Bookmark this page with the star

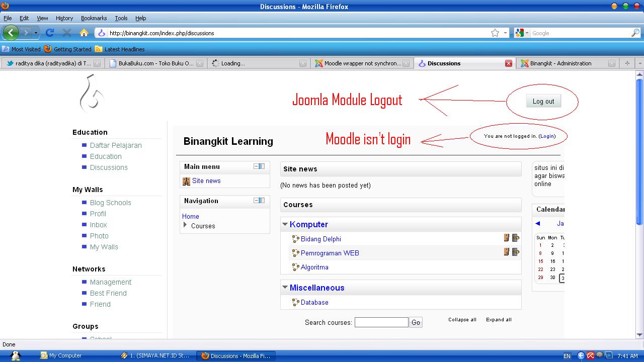[495, 33]
